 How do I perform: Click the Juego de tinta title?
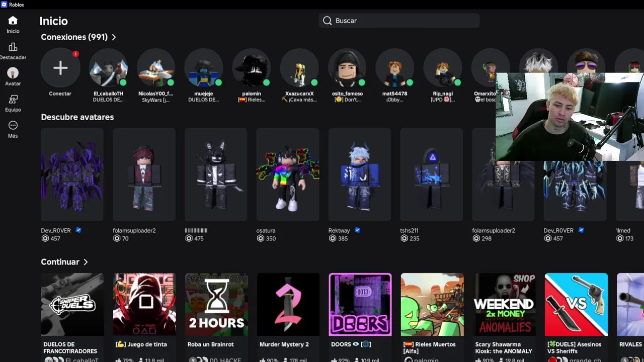pyautogui.click(x=141, y=344)
